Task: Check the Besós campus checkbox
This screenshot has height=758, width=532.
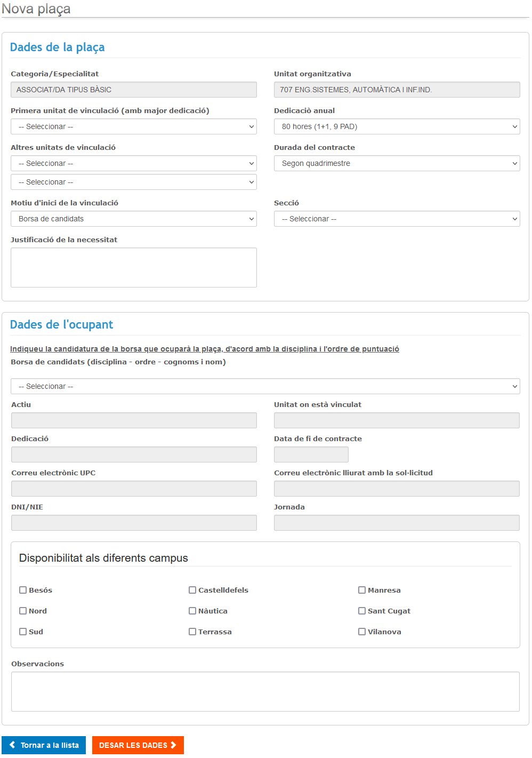Action: click(x=23, y=590)
